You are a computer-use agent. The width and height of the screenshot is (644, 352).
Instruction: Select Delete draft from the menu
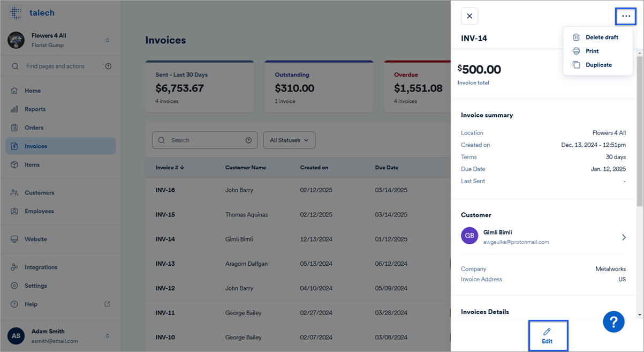point(602,38)
